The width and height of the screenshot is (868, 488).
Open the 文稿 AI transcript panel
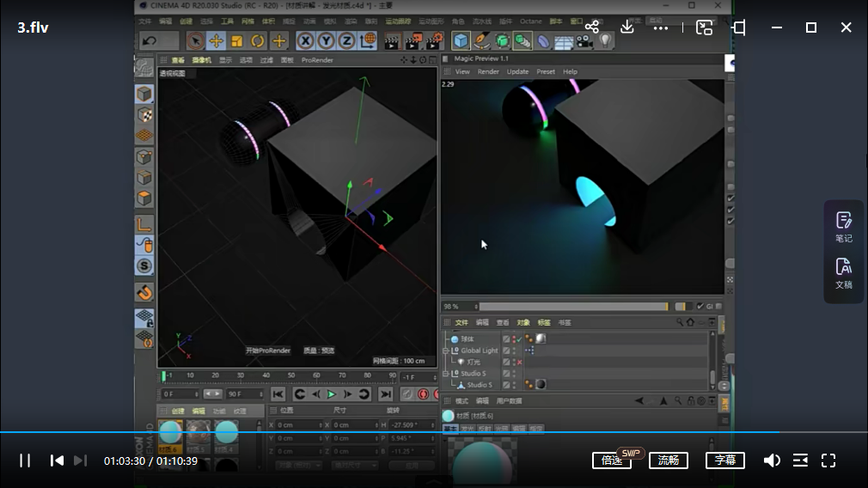[844, 273]
